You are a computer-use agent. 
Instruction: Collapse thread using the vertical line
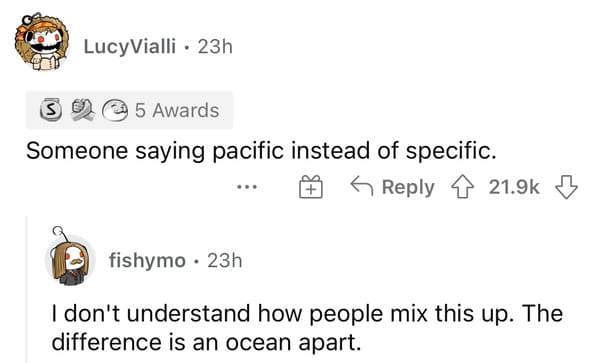26,289
